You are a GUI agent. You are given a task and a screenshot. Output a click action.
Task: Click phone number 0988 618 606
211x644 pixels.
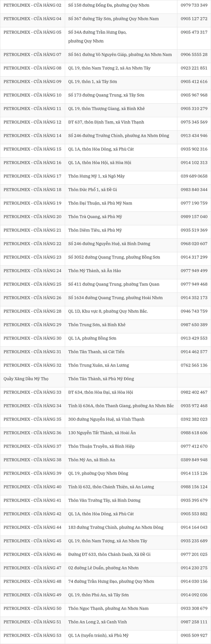point(194,432)
